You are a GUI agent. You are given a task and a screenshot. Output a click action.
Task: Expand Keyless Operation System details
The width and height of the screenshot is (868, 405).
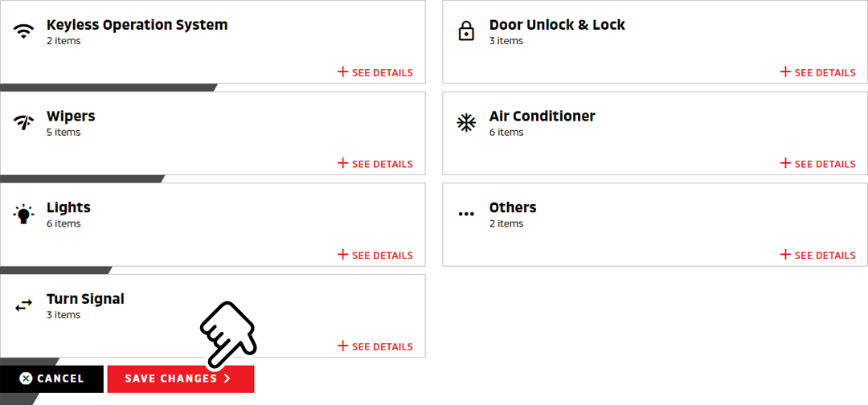coord(375,72)
